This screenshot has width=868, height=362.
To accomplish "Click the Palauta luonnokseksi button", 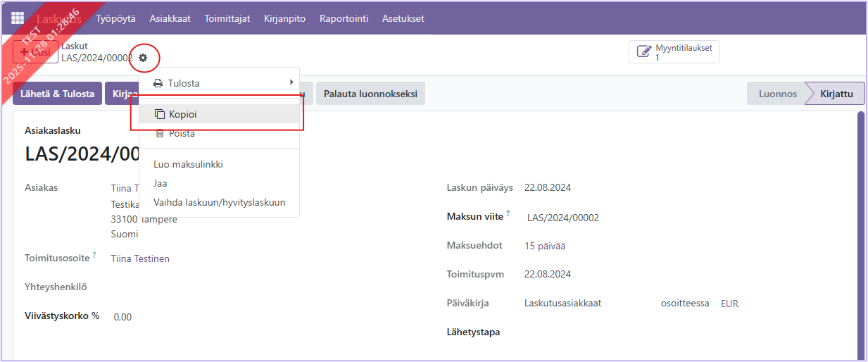I will (370, 94).
